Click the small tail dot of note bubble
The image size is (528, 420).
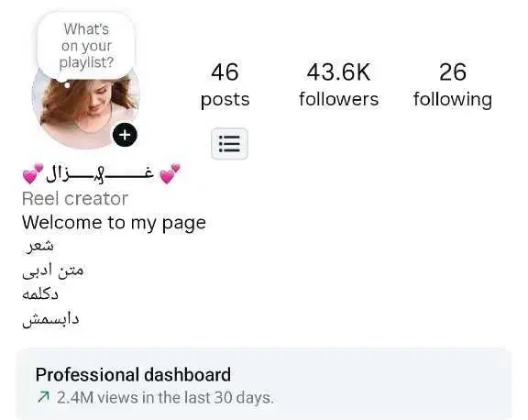pyautogui.click(x=67, y=85)
